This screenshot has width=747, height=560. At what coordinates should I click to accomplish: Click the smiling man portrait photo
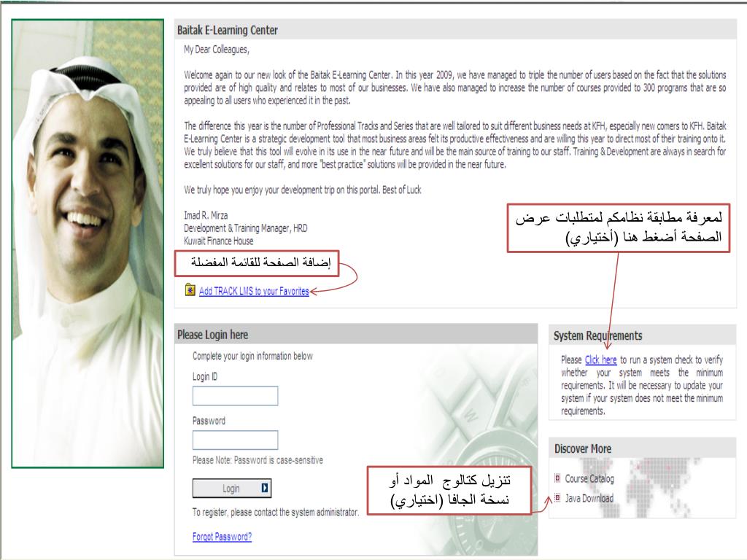coord(88,244)
